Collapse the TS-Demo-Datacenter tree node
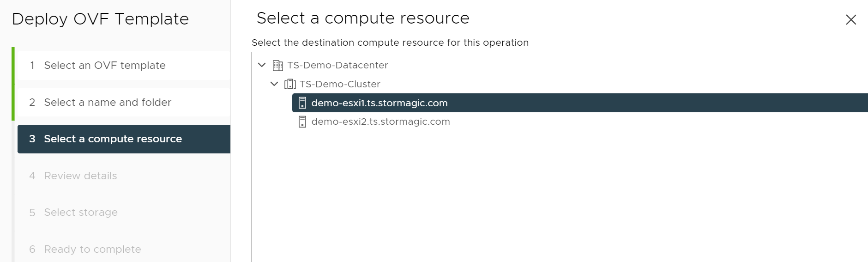The height and width of the screenshot is (262, 868). (x=262, y=65)
